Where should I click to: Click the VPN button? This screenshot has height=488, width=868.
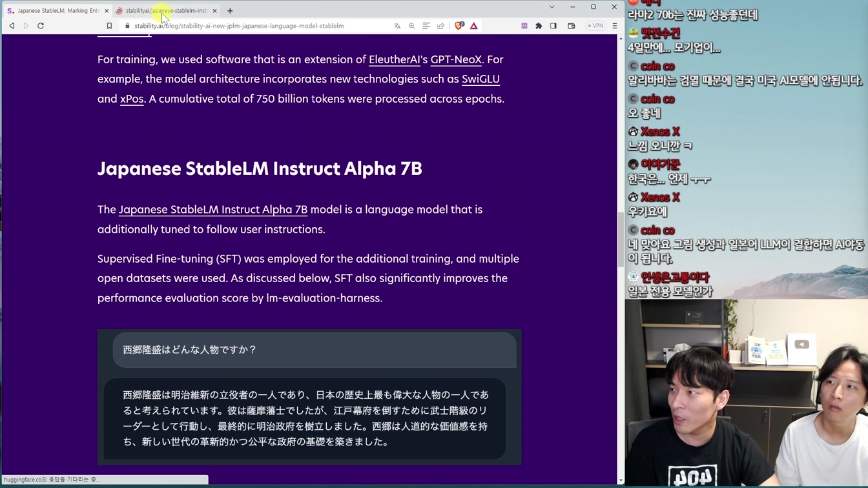595,26
